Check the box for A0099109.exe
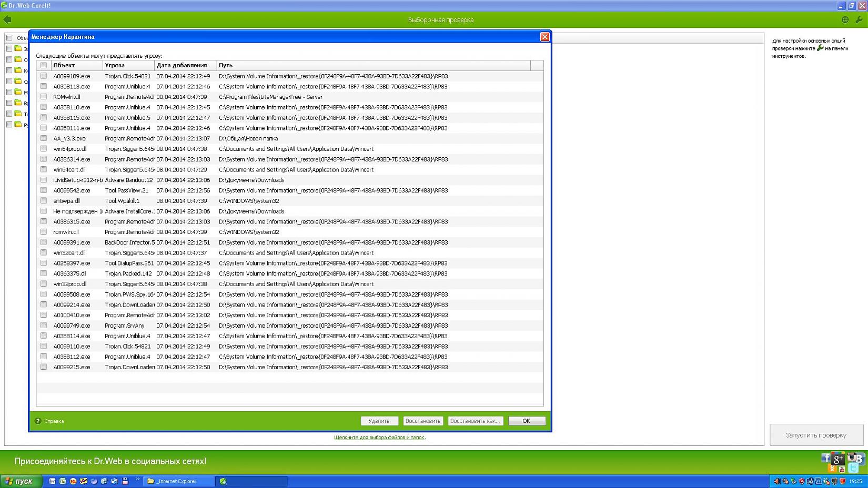Screen dimensions: 868x488 coord(44,76)
